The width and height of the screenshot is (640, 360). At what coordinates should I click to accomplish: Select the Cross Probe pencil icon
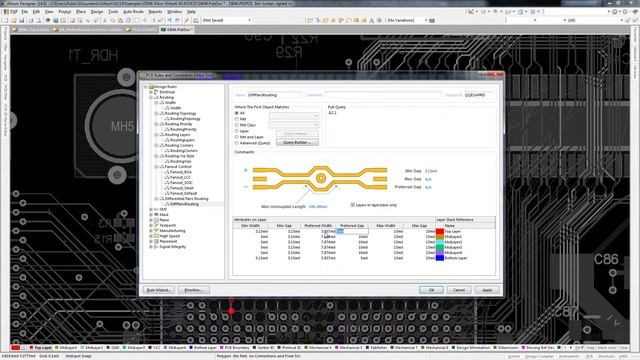(187, 20)
